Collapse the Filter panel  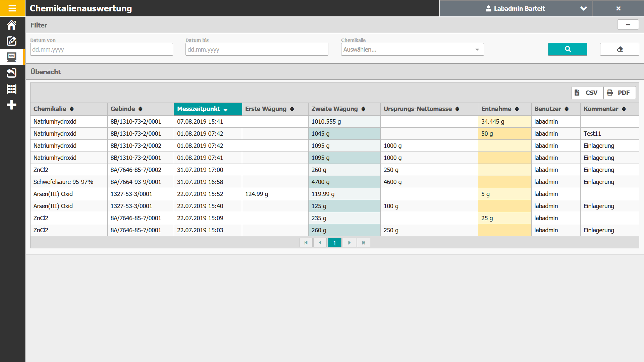628,25
